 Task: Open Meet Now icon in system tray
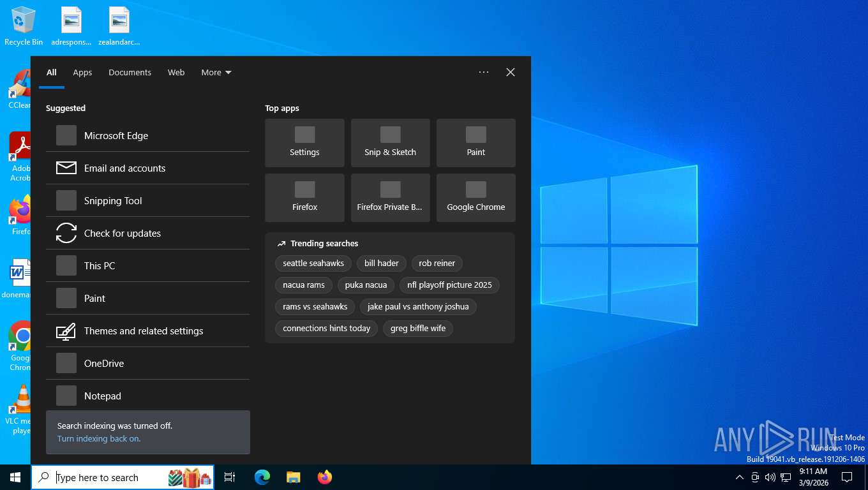pyautogui.click(x=754, y=477)
